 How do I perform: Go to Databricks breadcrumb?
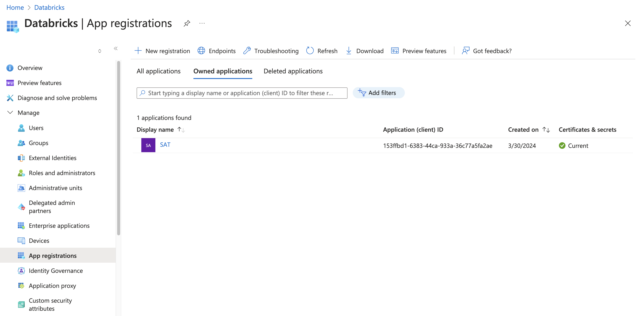(x=49, y=8)
